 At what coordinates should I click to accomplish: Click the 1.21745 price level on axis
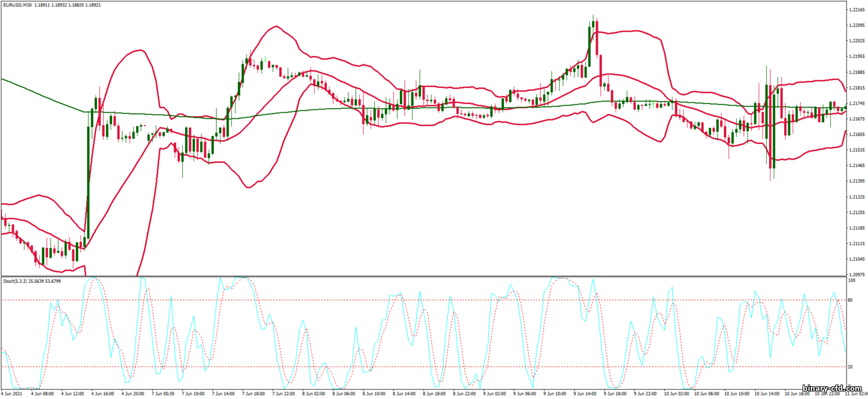pos(856,103)
